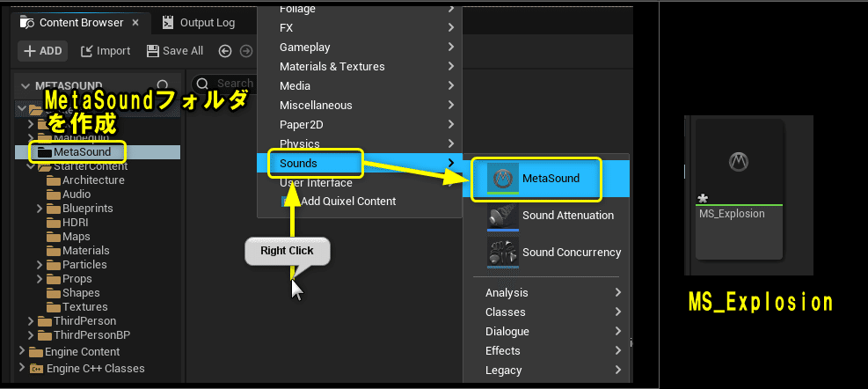Choose Sound Attenuation entry
The width and height of the screenshot is (868, 389).
[546, 216]
